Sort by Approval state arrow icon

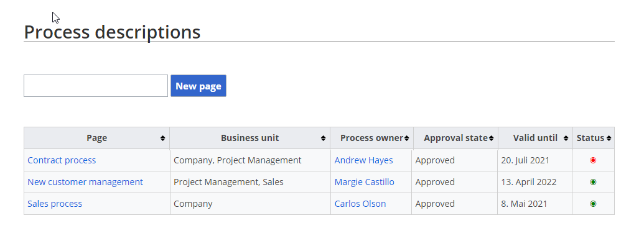(x=491, y=139)
